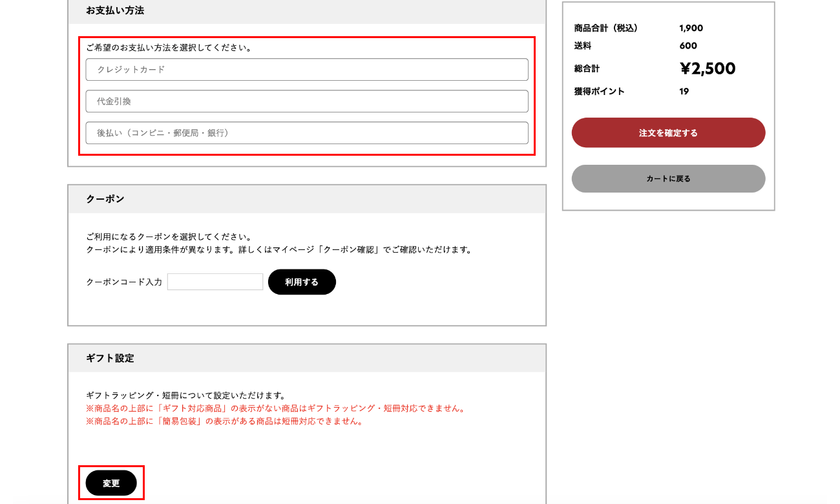Screen dimensions: 840x504
Task: Click the 送料 value of 600
Action: click(x=688, y=46)
